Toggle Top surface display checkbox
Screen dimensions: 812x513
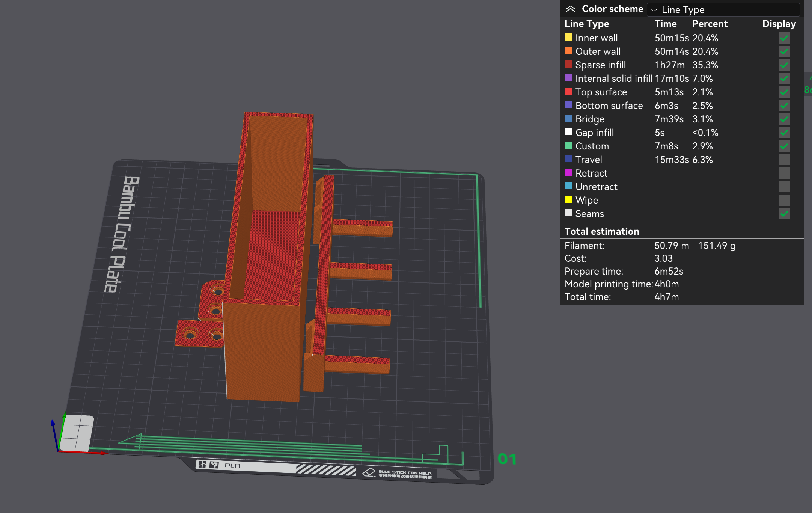pos(784,92)
